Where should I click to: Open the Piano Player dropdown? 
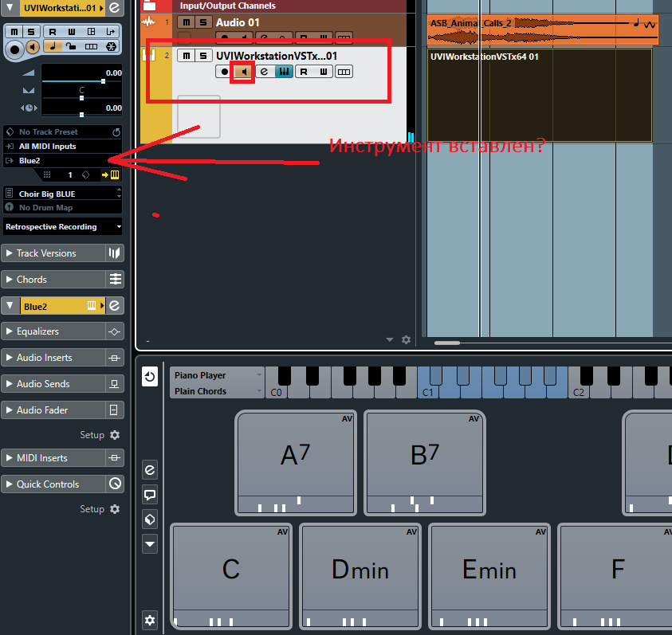[x=218, y=375]
